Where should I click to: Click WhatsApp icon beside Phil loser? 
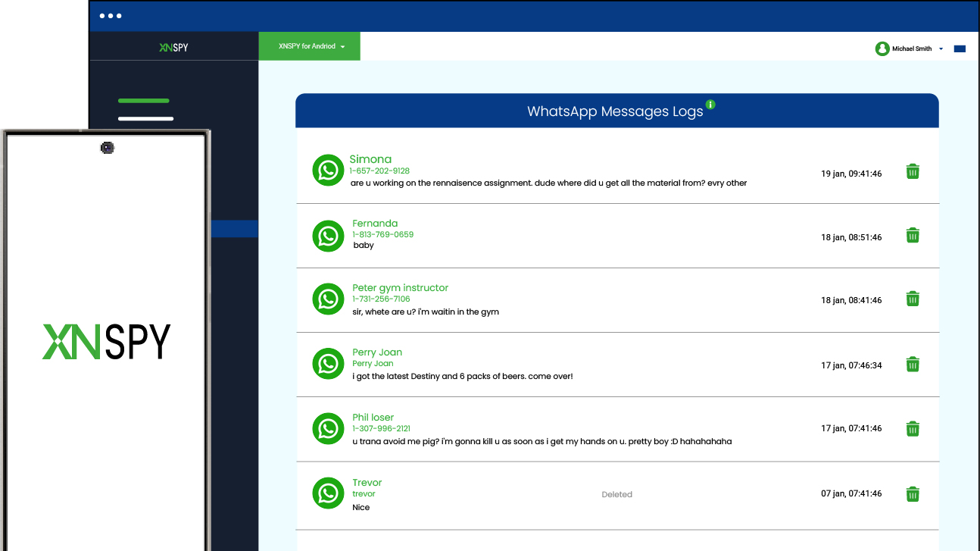tap(328, 429)
